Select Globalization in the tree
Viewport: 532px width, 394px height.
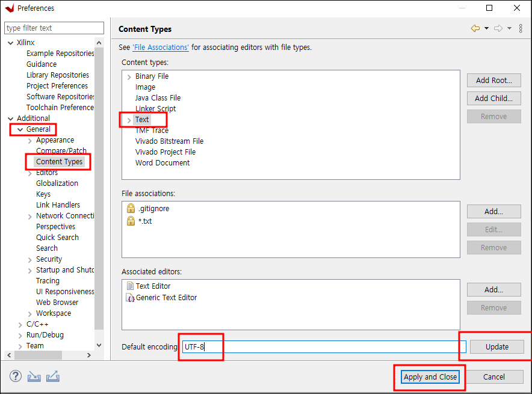[x=57, y=183]
